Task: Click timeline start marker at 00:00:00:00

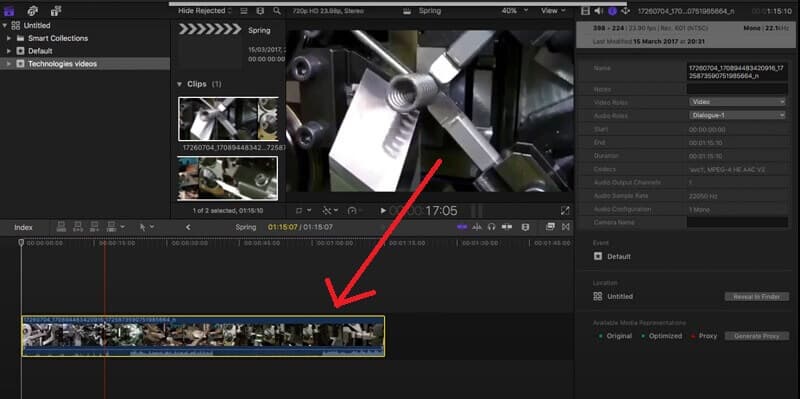Action: tap(21, 243)
